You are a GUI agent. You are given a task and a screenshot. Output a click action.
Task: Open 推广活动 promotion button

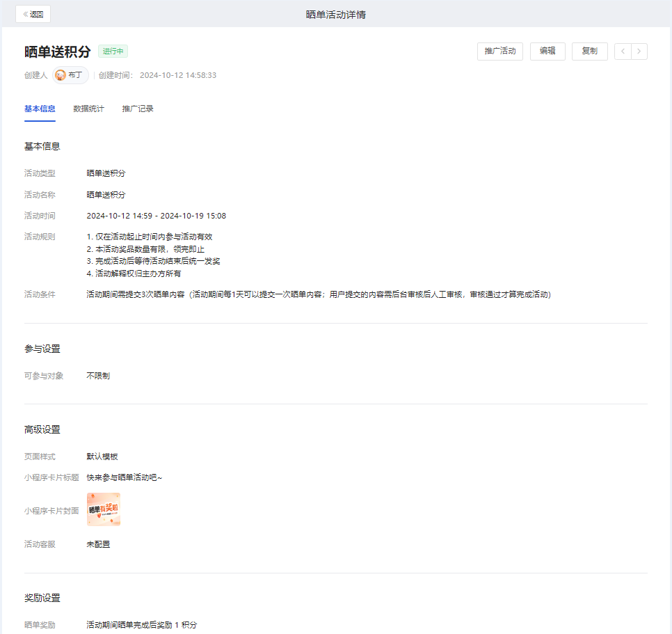(x=499, y=51)
